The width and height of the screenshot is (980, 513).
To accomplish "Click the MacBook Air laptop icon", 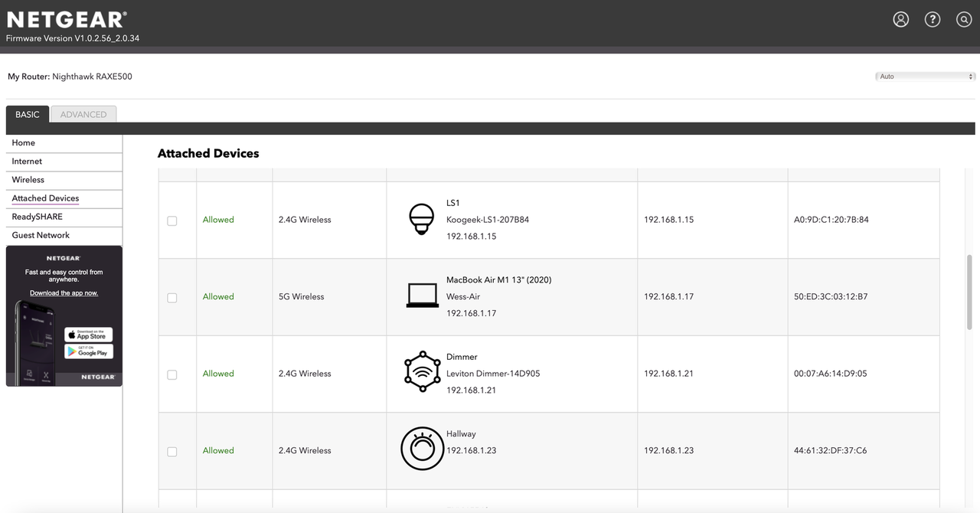I will click(423, 296).
